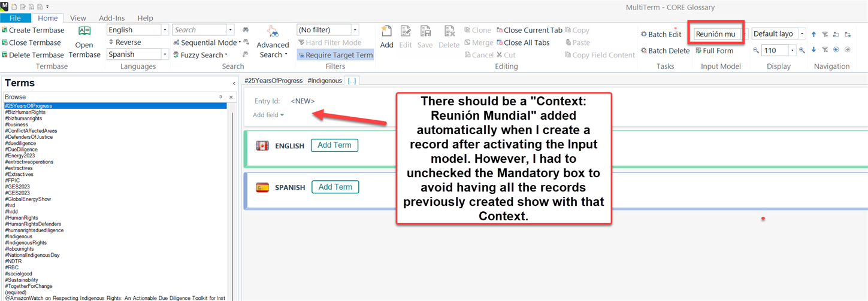Click the zoom in magnifier icon
Viewport: 868px width, 301px height.
coord(802,51)
